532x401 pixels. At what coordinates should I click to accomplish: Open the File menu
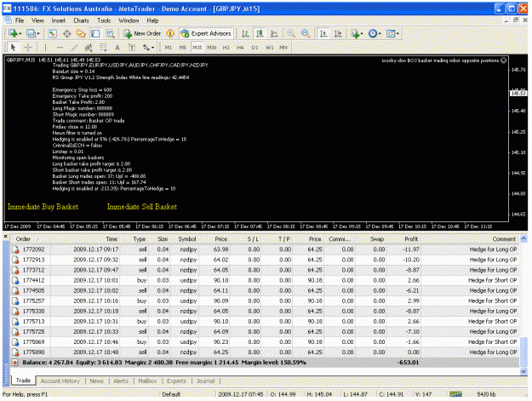(20, 20)
